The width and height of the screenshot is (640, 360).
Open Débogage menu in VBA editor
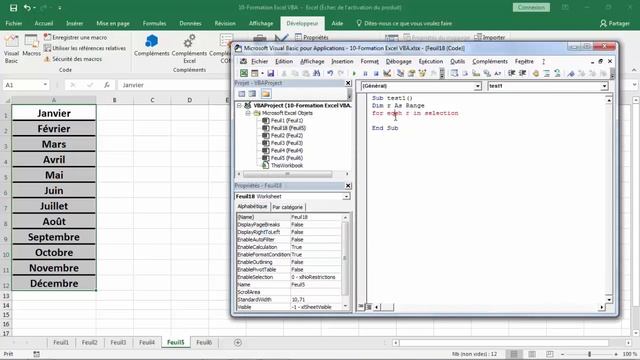click(x=399, y=61)
